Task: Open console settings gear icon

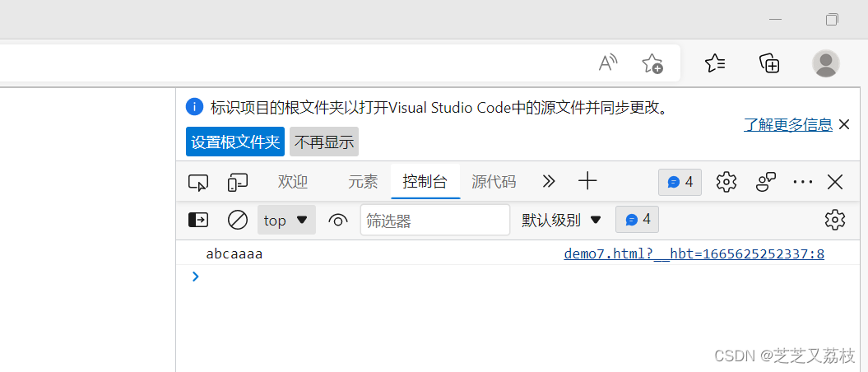Action: pos(835,220)
